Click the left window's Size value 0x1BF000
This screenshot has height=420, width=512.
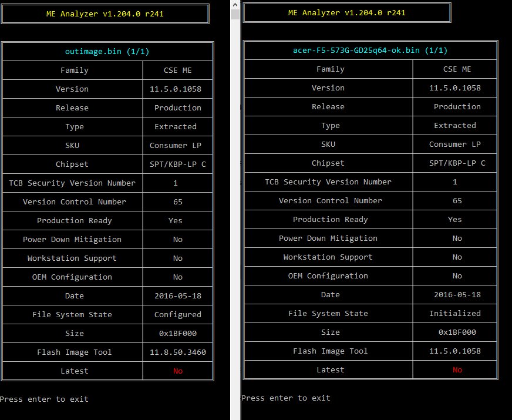[178, 334]
